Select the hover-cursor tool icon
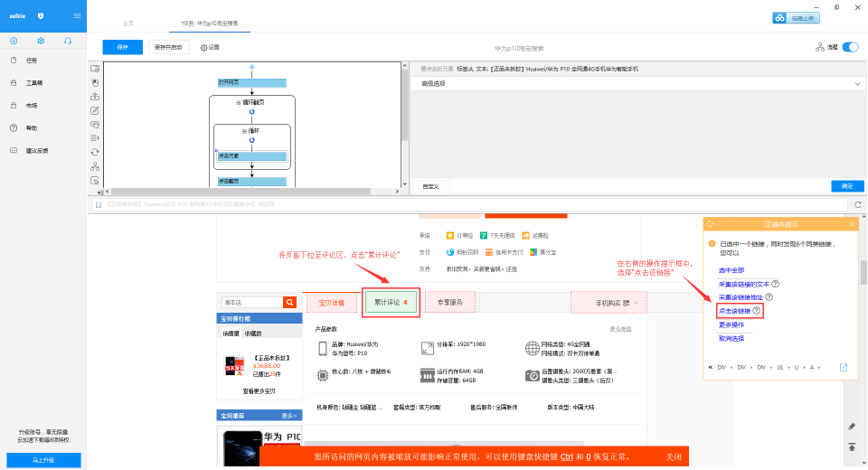 tap(95, 181)
